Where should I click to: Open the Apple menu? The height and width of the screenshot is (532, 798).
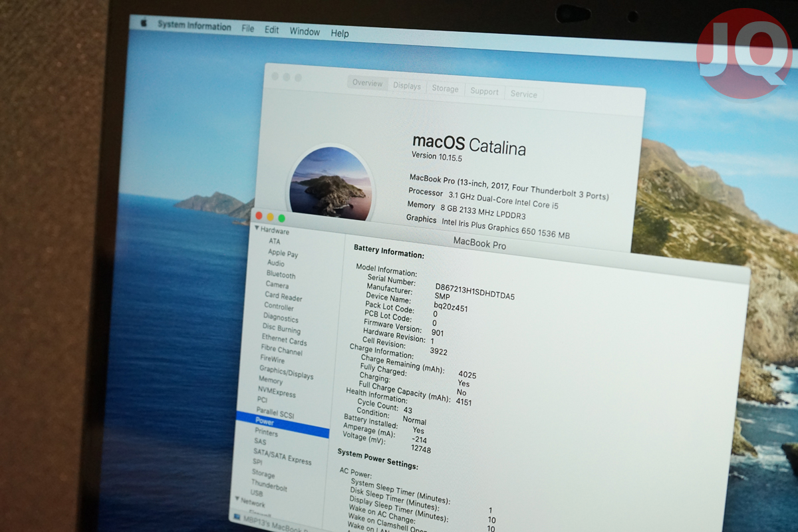(x=144, y=23)
